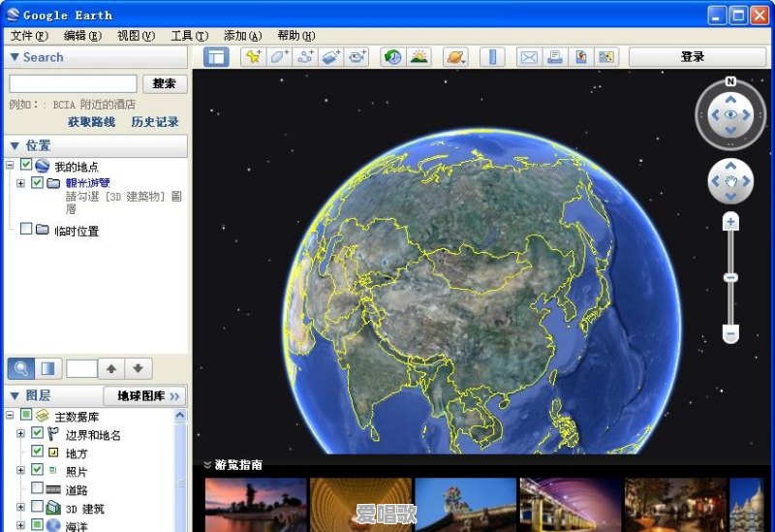Disable 照片 layer checkbox
Viewport: 775px width, 532px height.
pyautogui.click(x=37, y=469)
